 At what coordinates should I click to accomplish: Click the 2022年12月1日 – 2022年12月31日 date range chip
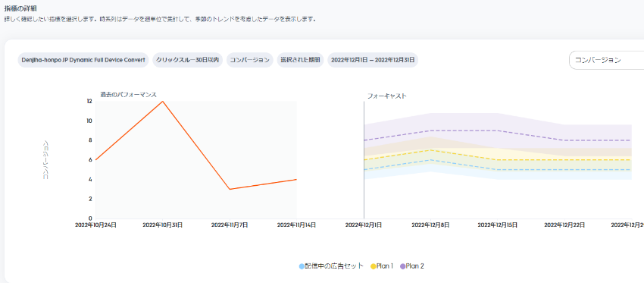pos(373,60)
